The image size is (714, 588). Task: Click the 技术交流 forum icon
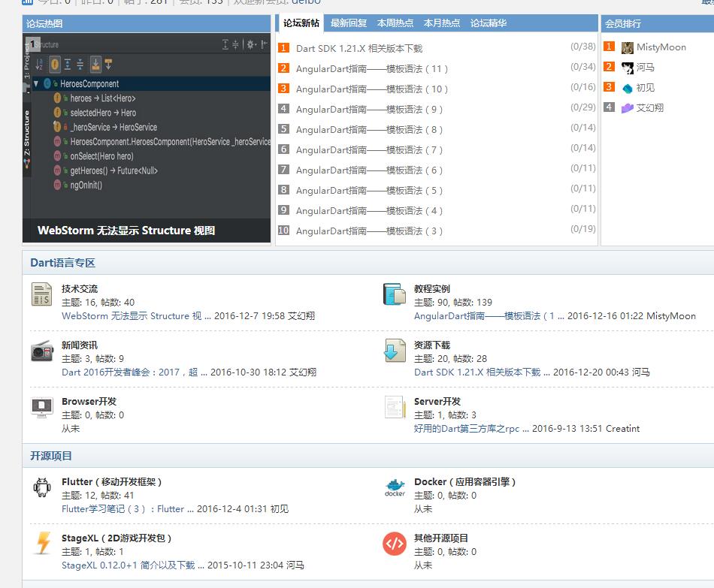click(x=42, y=294)
